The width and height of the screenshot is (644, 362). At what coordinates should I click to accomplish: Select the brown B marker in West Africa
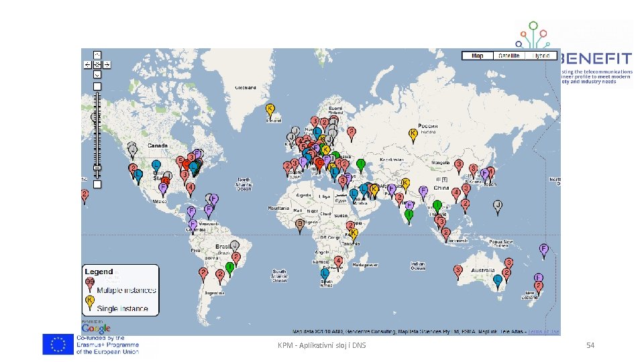(300, 226)
